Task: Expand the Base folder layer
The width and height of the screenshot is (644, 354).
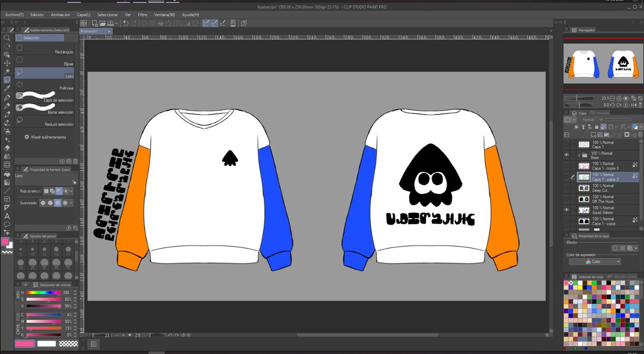Action: [x=579, y=155]
